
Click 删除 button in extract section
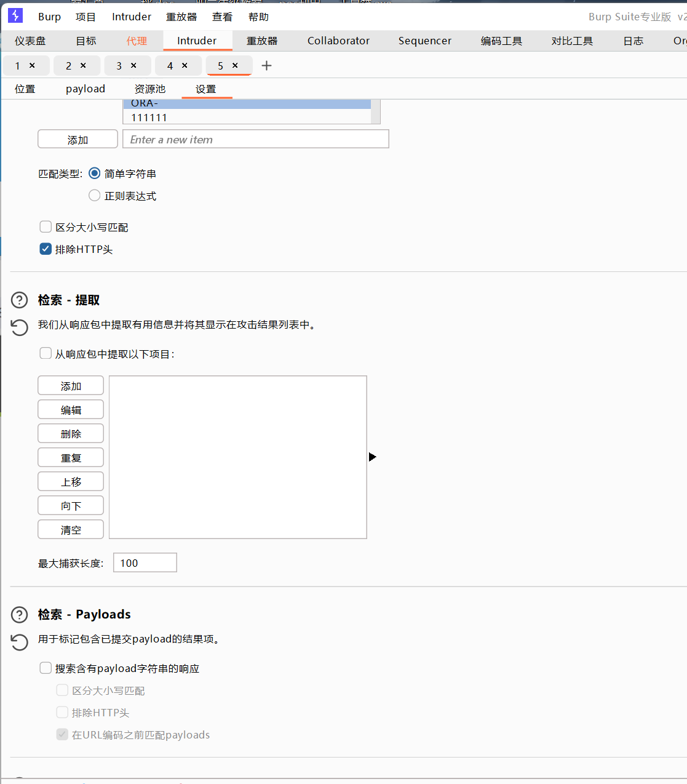[71, 434]
